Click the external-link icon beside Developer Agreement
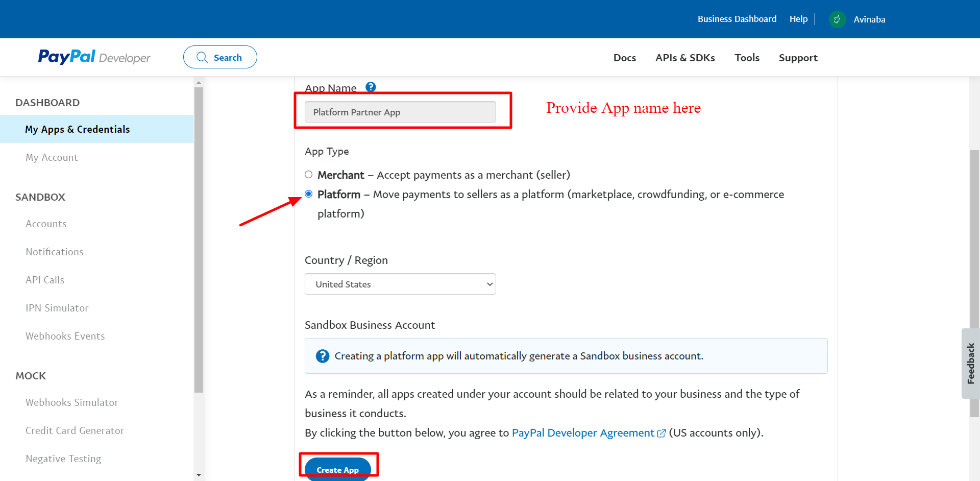This screenshot has height=481, width=980. (x=662, y=433)
